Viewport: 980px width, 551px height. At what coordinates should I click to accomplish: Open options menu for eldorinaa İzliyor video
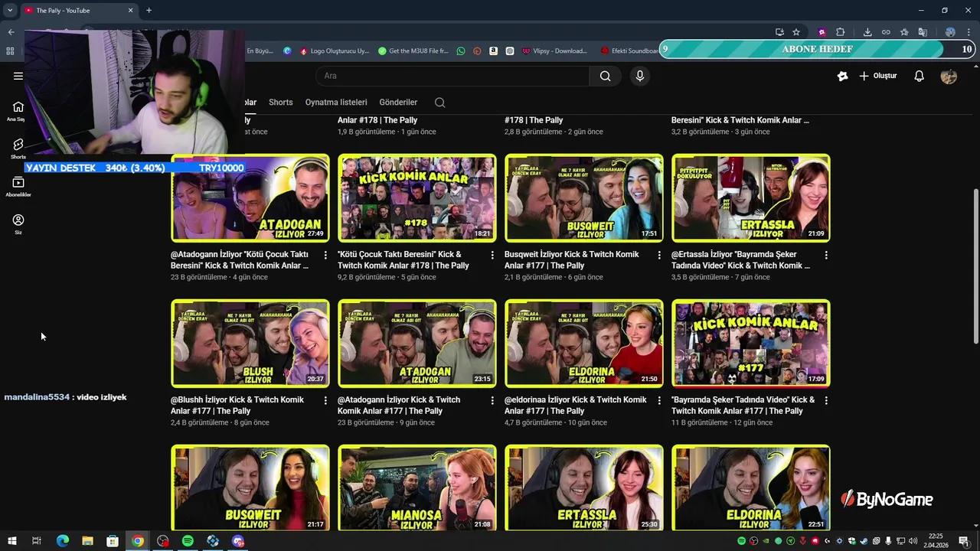point(659,400)
